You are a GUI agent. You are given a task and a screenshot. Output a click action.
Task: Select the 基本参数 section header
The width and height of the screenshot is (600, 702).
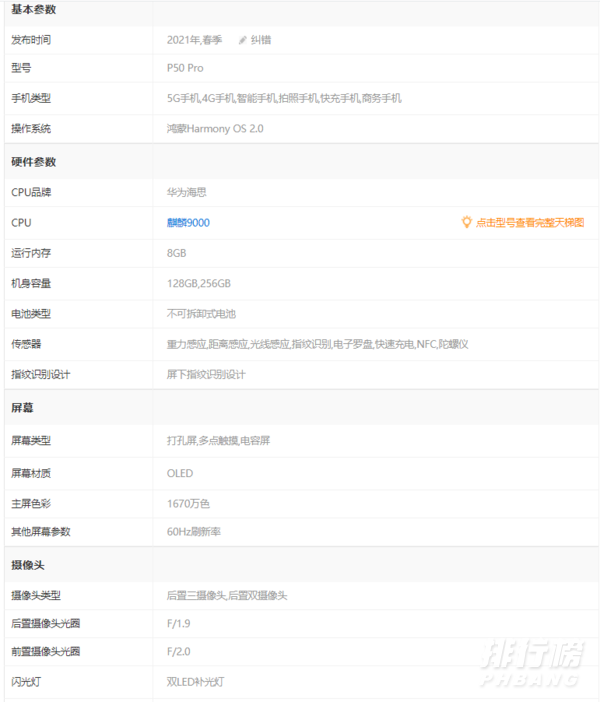click(34, 9)
